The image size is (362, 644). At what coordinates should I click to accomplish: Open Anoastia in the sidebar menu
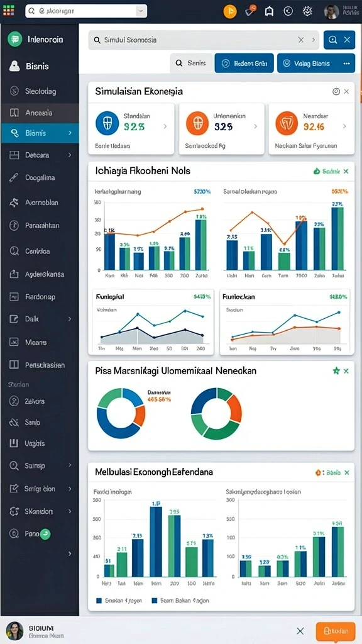click(x=40, y=113)
